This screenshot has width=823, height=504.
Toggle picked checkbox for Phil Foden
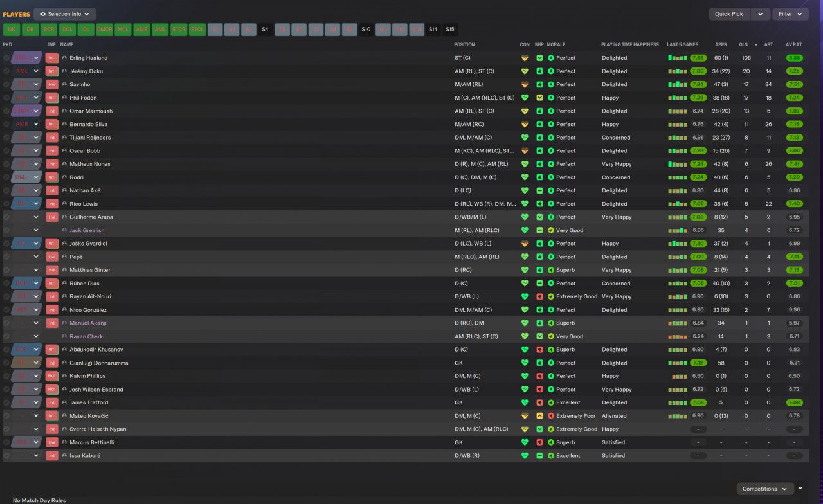6,98
